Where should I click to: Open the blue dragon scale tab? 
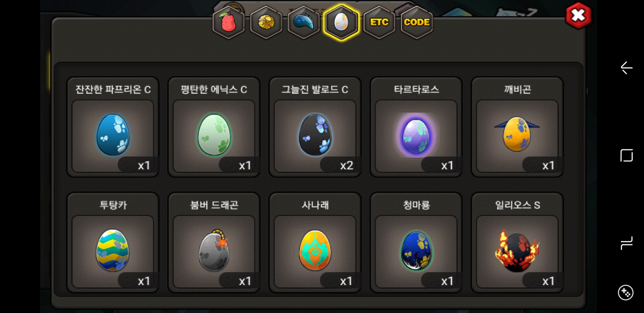pyautogui.click(x=304, y=22)
